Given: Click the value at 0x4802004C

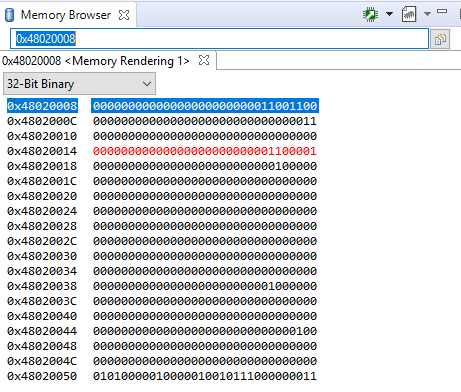Looking at the screenshot, I should click(205, 361).
